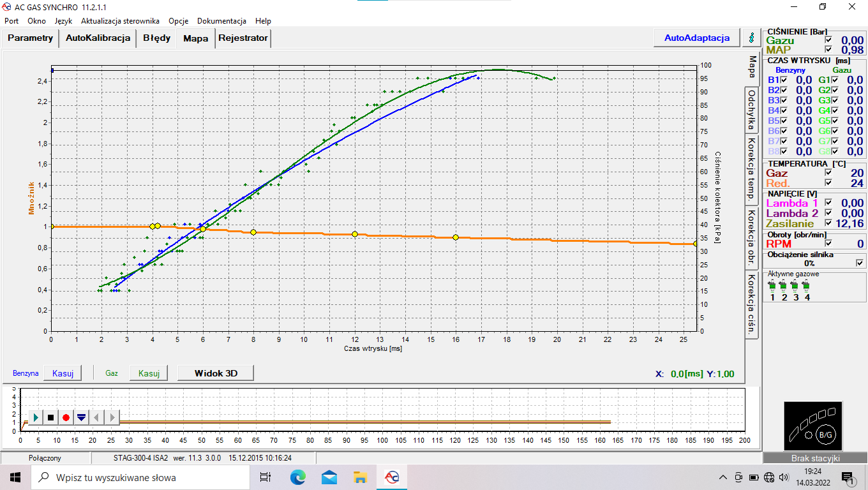Open the Widok 3D view
Viewport: 868px width, 490px height.
216,373
